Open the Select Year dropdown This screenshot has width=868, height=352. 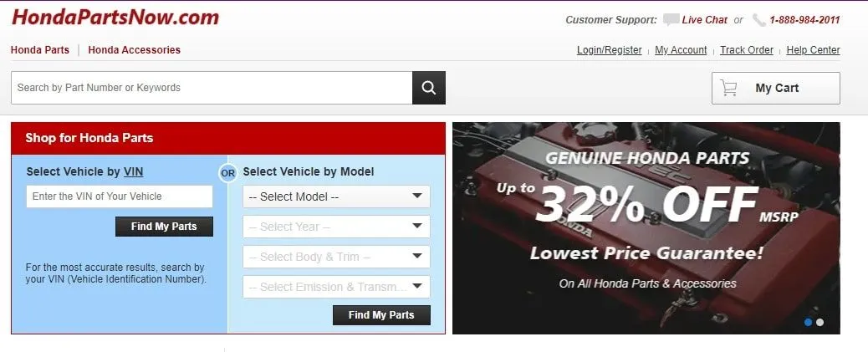coord(336,227)
